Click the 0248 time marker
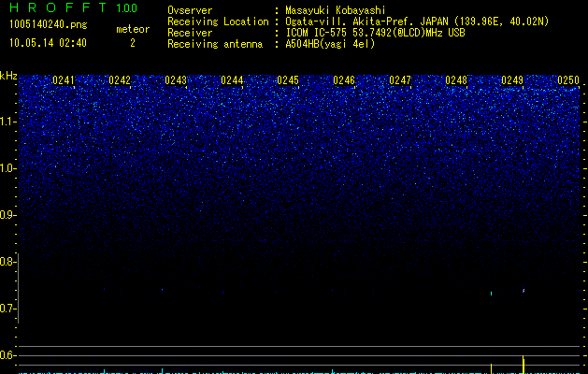Screen dimensions: 588x374 click(x=456, y=80)
